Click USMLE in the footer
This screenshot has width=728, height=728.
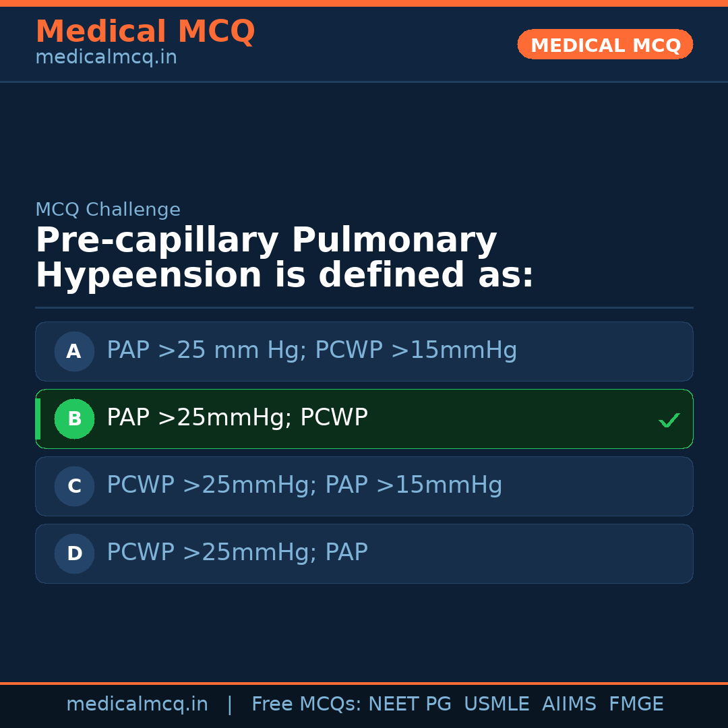496,704
